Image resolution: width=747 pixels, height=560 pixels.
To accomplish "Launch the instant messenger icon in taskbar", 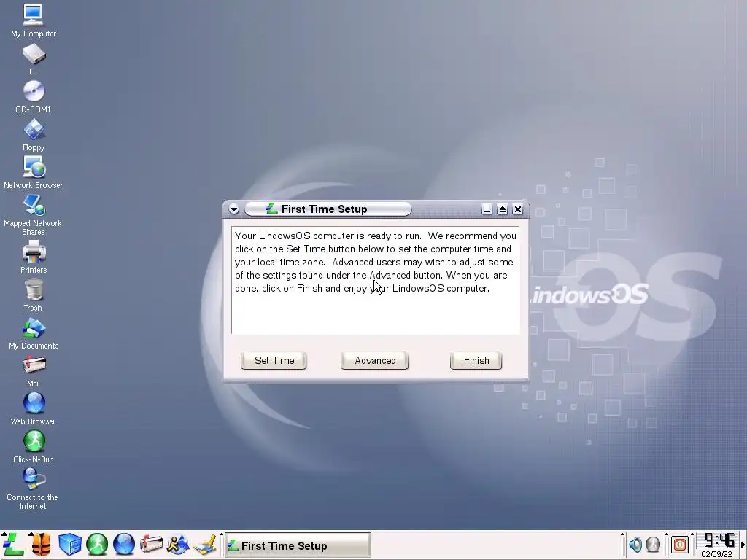I will point(178,544).
